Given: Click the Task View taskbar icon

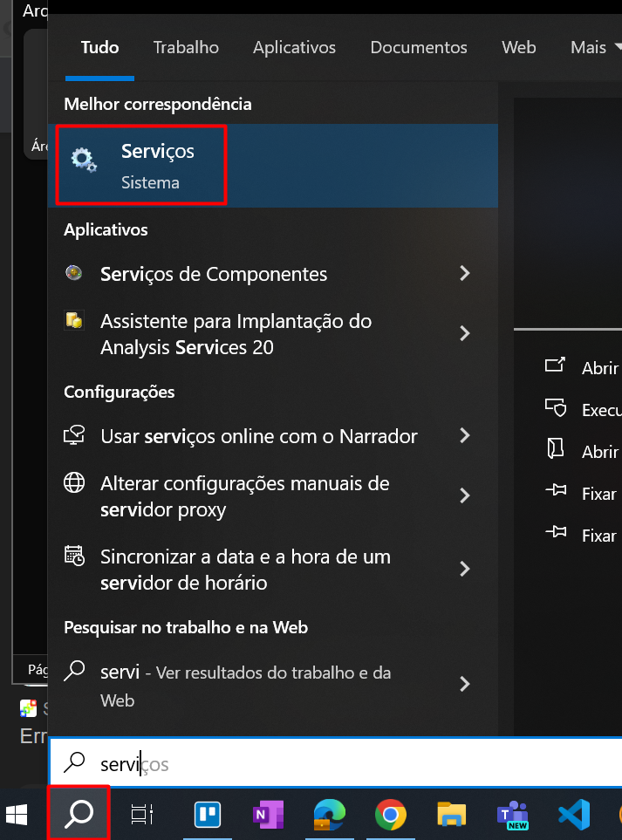Looking at the screenshot, I should pos(141,815).
